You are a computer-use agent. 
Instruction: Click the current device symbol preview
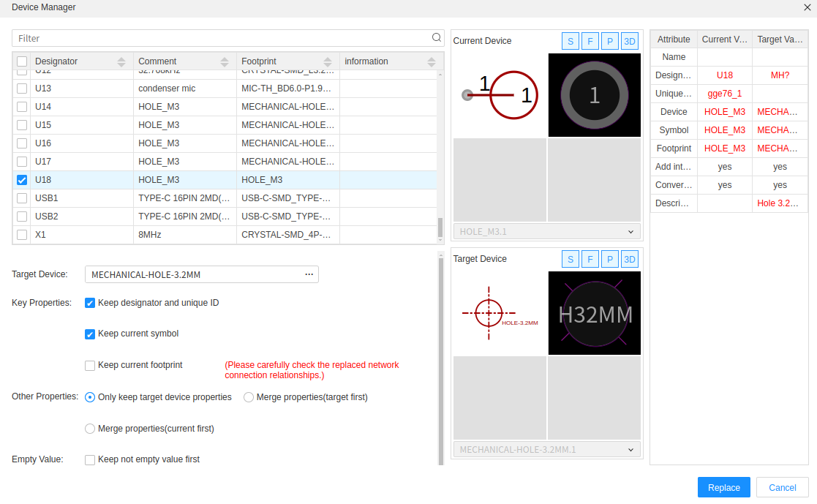point(500,95)
